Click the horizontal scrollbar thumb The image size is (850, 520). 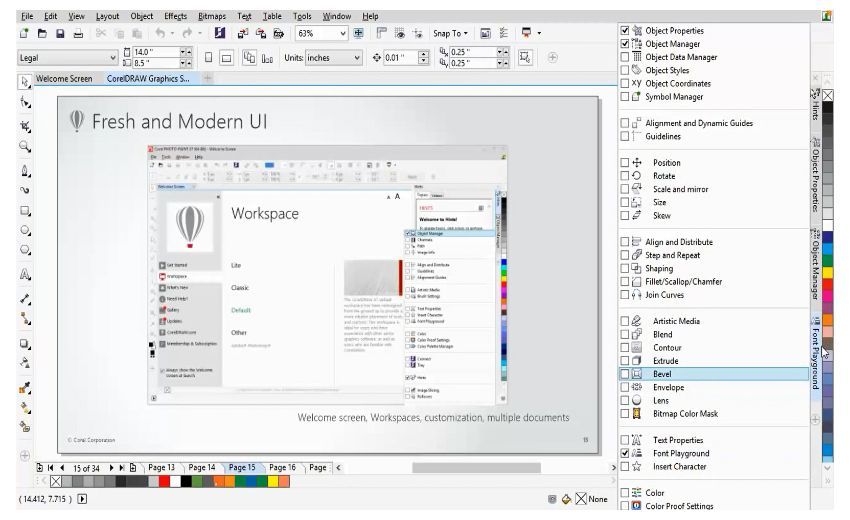476,467
